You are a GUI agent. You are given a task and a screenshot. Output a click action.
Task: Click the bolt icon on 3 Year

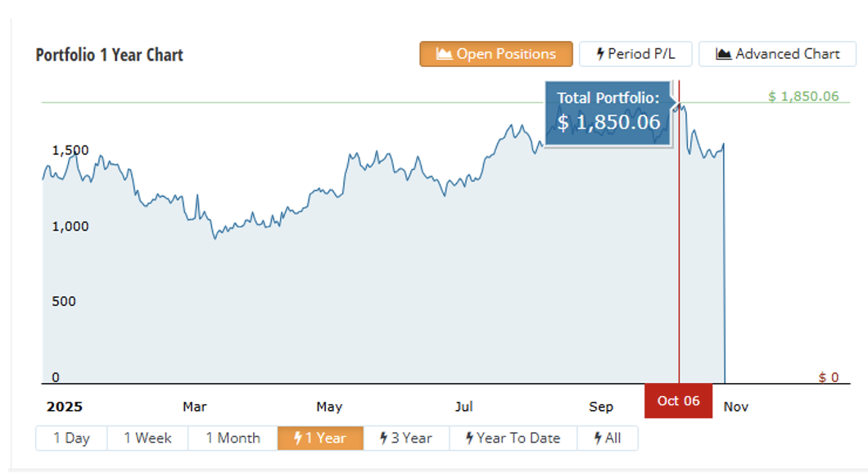pos(383,439)
